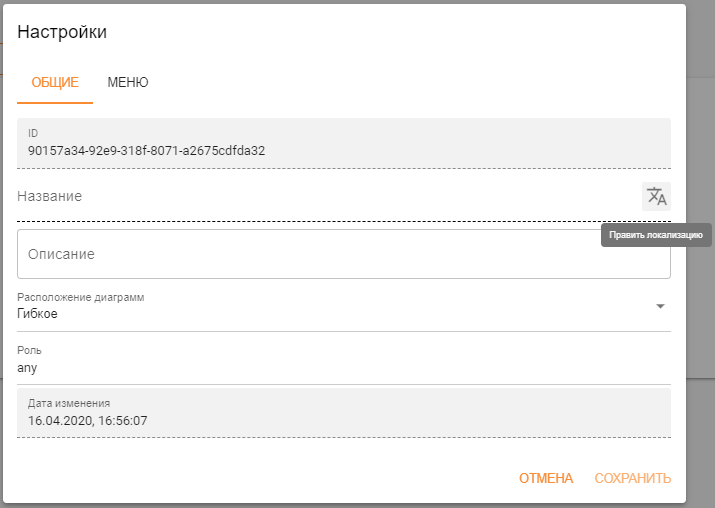Cancel changes with ОТМЕНА button
Image resolution: width=715 pixels, height=508 pixels.
coord(546,478)
